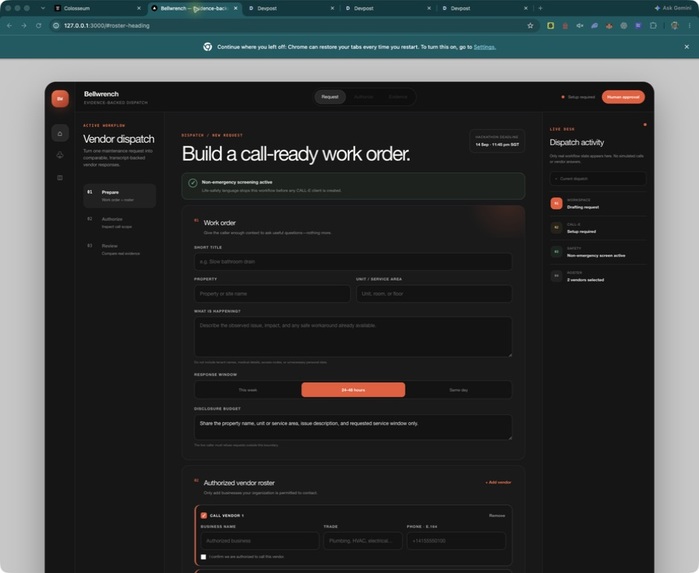The width and height of the screenshot is (699, 573).
Task: Focus the Phone E.164 input field
Action: pos(456,541)
